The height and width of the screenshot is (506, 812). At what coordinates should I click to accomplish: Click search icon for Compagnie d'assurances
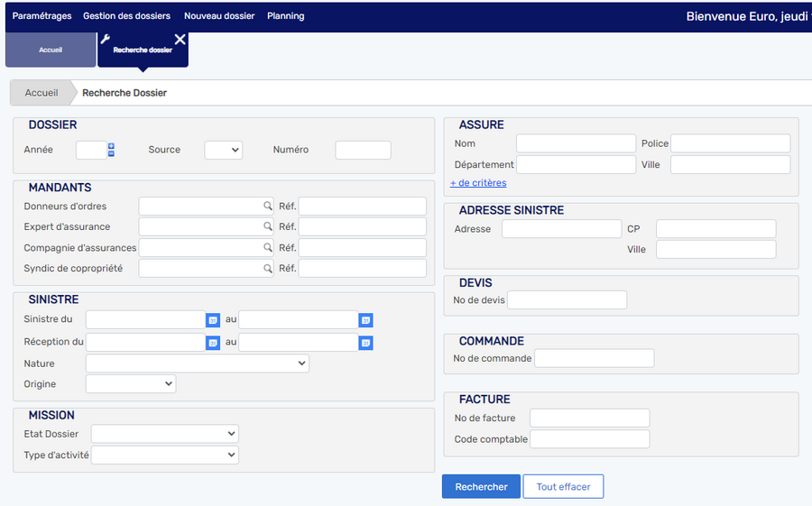coord(267,248)
